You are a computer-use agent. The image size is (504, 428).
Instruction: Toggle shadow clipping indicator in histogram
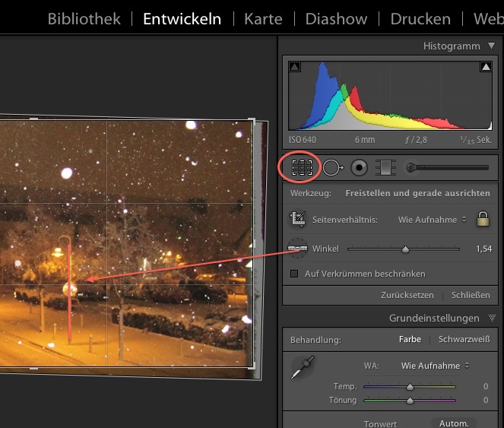[295, 68]
